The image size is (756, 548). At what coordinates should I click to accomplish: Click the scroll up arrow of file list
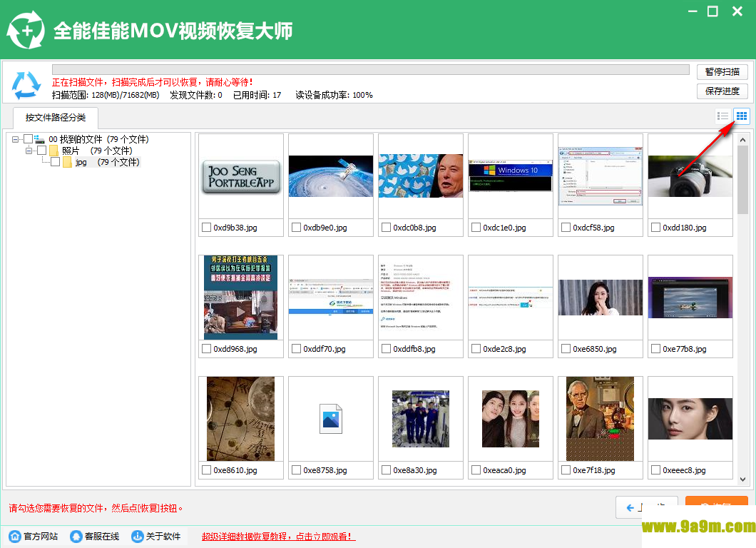tap(742, 139)
